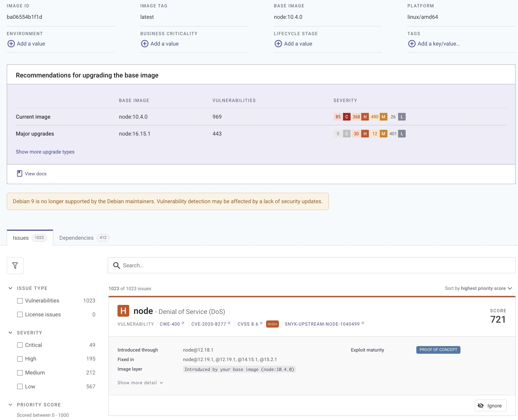Click current image medium M severity badge
The width and height of the screenshot is (518, 420).
tap(383, 117)
